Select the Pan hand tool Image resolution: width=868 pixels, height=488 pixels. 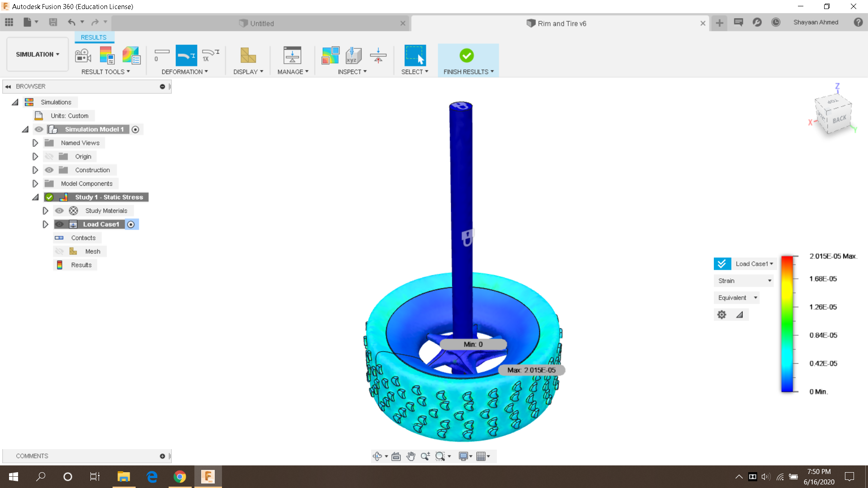click(x=410, y=456)
